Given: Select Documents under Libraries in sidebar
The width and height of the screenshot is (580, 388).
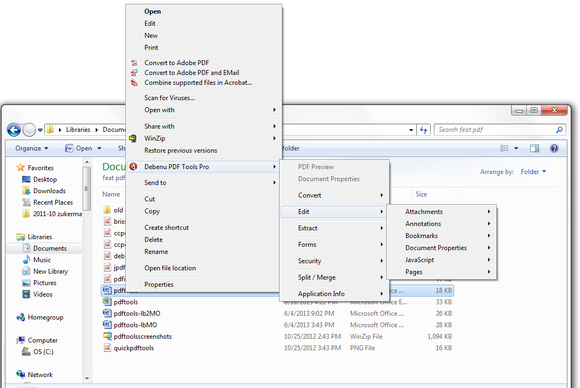Looking at the screenshot, I should point(44,249).
